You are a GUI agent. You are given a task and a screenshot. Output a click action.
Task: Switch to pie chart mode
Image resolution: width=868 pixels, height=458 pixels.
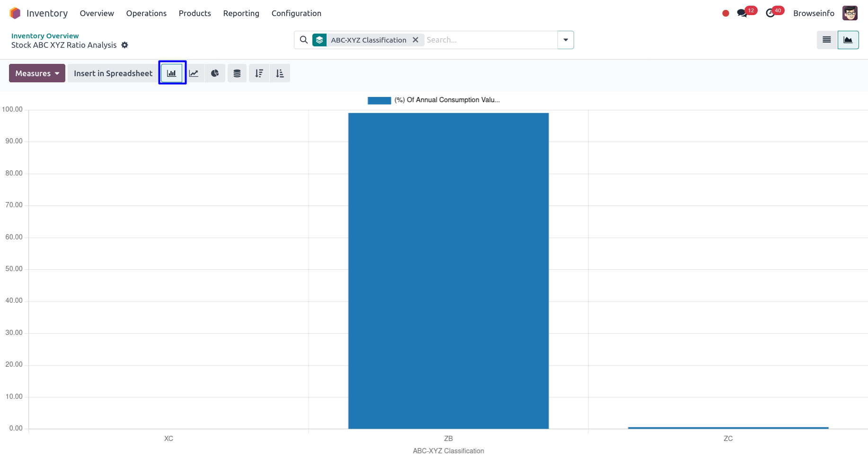coord(215,73)
